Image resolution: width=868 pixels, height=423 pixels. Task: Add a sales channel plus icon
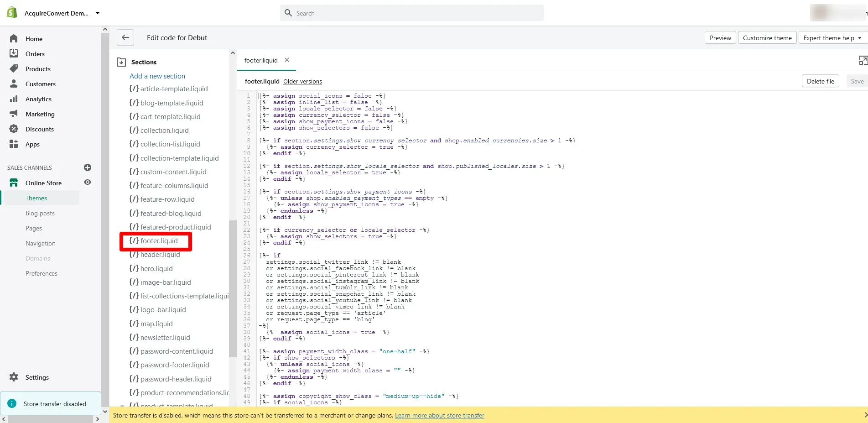(88, 167)
